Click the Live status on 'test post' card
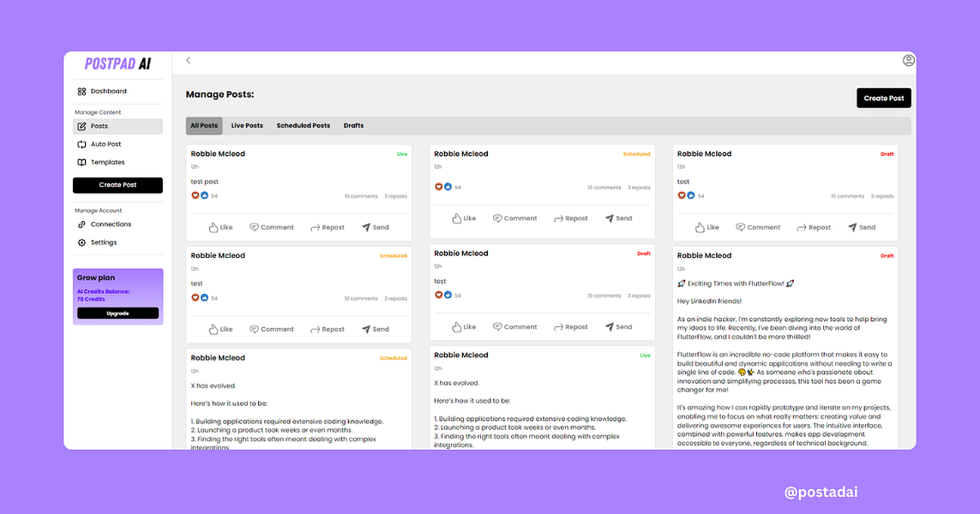 coord(402,153)
